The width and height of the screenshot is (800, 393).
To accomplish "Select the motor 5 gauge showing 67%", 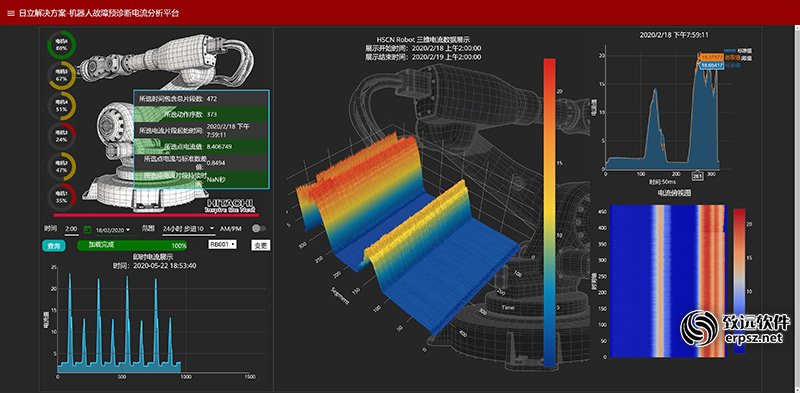I will 61,76.
